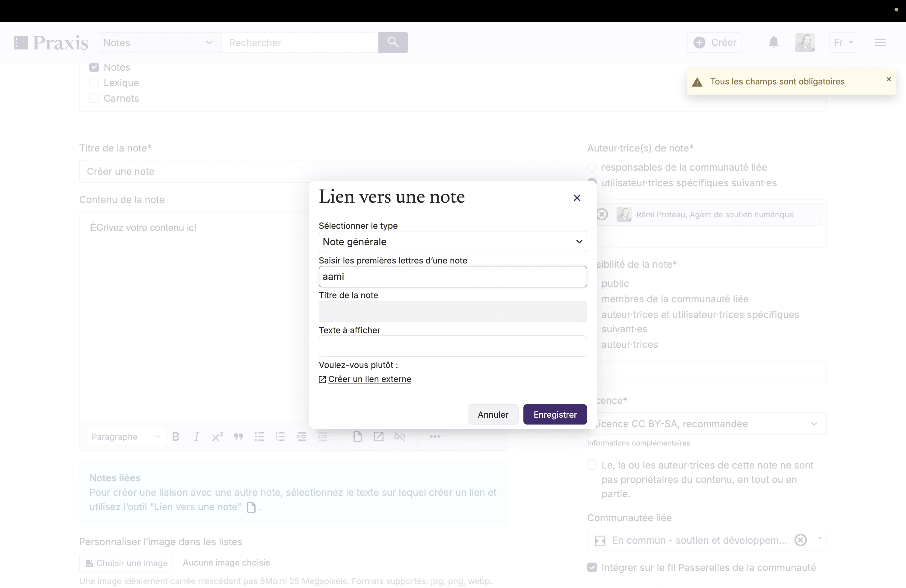Clear the linked community En commun
Viewport: 906px width, 588px height.
[x=801, y=540]
